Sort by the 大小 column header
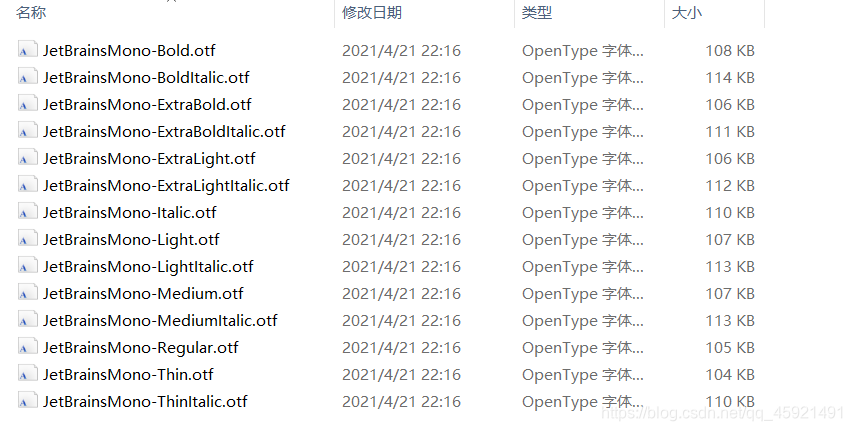 point(687,13)
